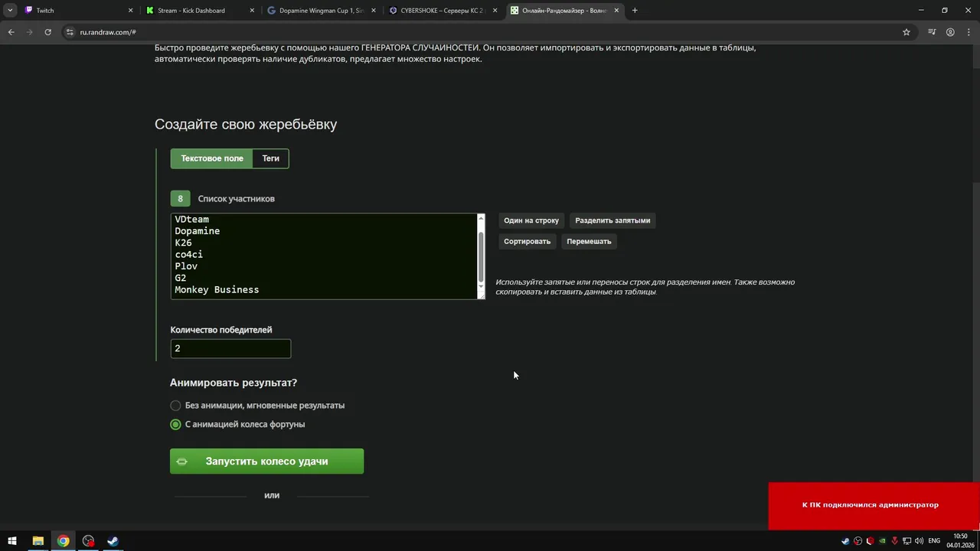Open network status tray icon
The height and width of the screenshot is (551, 980).
point(906,541)
